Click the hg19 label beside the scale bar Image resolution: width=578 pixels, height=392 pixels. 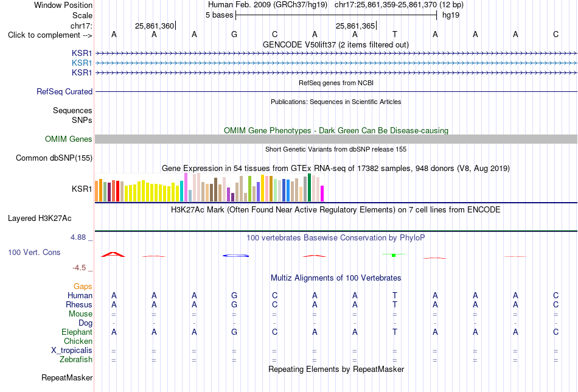tap(451, 15)
